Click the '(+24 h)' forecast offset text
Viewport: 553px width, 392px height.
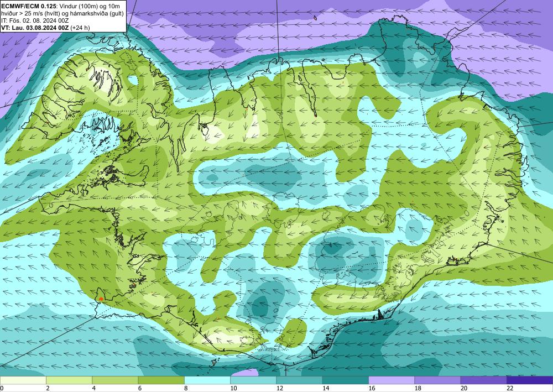(x=80, y=28)
